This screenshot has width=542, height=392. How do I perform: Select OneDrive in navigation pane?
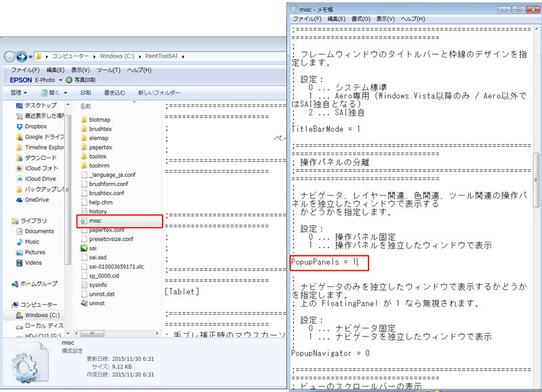[x=33, y=200]
